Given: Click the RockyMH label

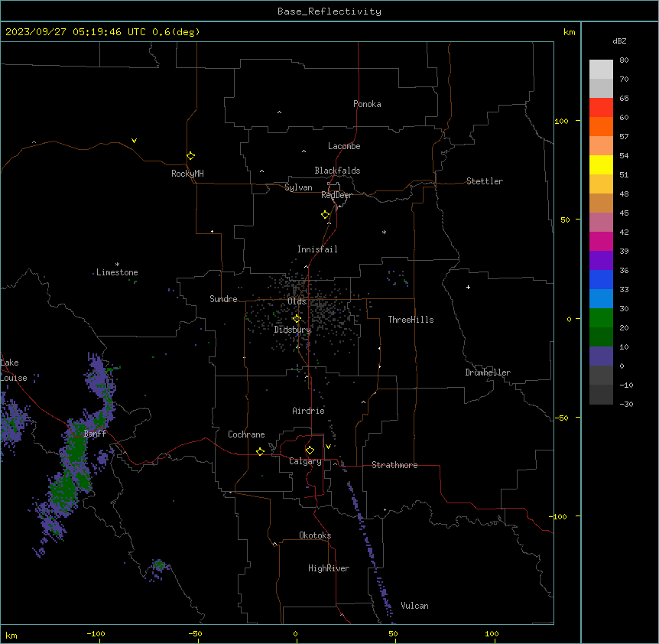Looking at the screenshot, I should point(187,174).
